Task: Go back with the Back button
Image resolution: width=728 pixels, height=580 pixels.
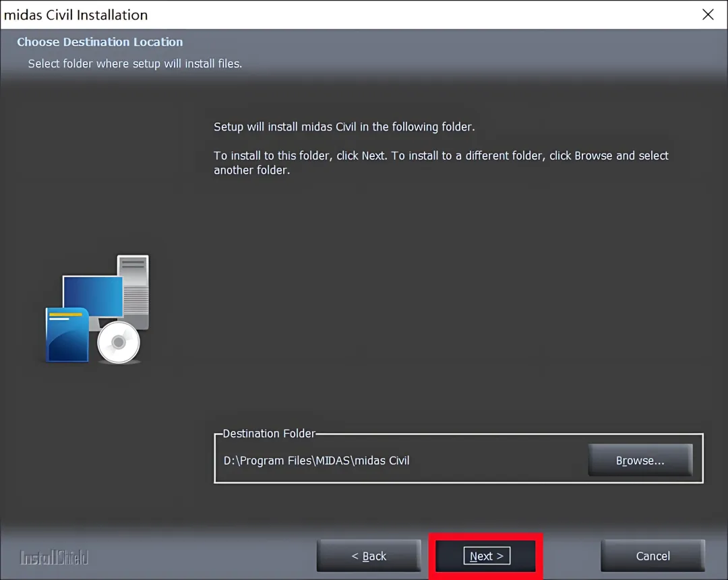Action: pyautogui.click(x=369, y=556)
